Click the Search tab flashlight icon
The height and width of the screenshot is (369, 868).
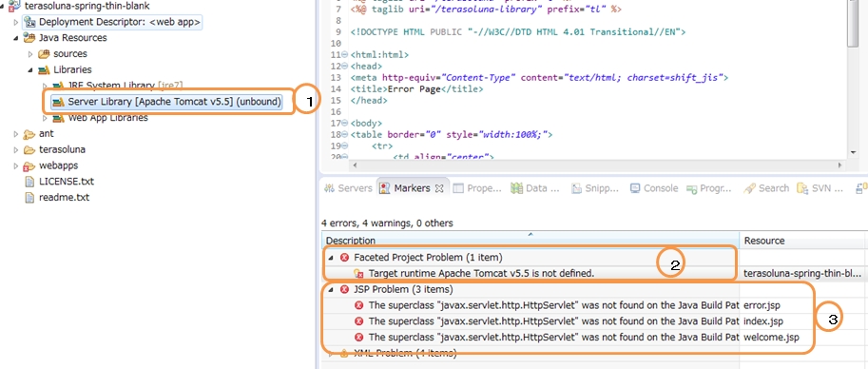click(x=749, y=188)
